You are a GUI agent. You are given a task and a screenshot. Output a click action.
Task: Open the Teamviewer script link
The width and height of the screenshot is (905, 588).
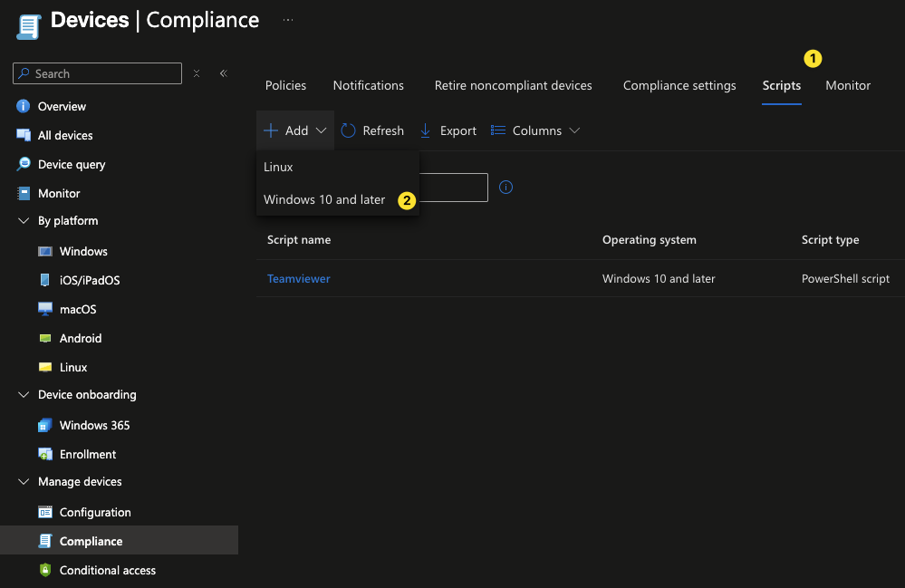[298, 278]
